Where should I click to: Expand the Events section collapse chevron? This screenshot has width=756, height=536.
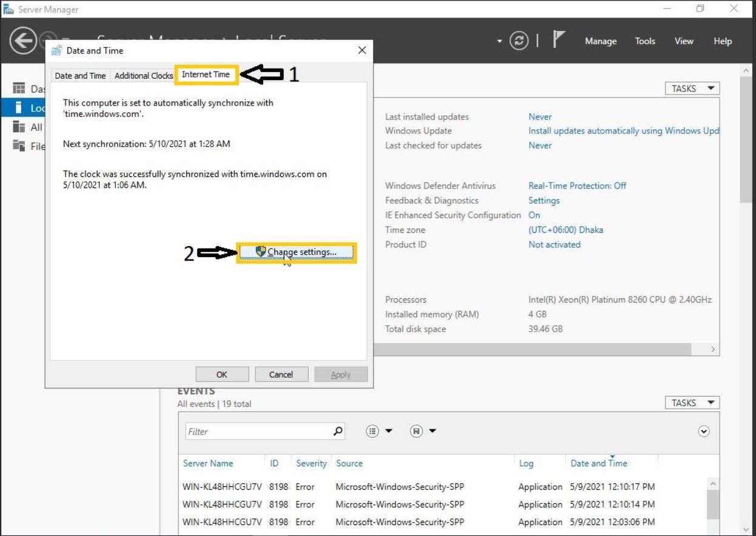pyautogui.click(x=703, y=431)
